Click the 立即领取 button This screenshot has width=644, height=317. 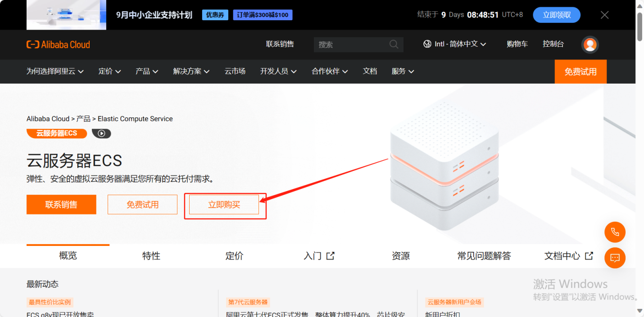coord(557,15)
